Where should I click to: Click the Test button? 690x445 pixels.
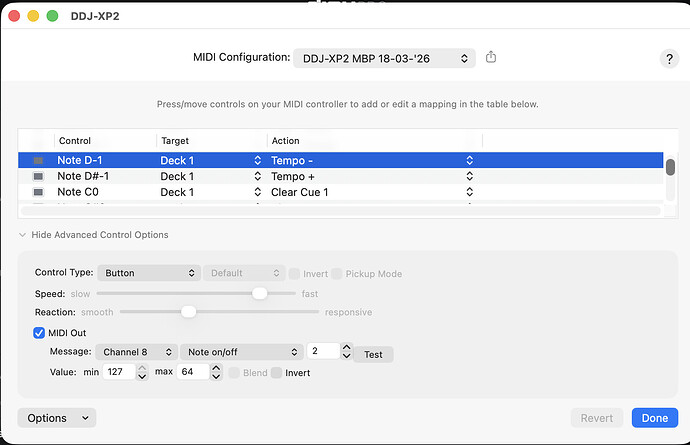coord(373,354)
